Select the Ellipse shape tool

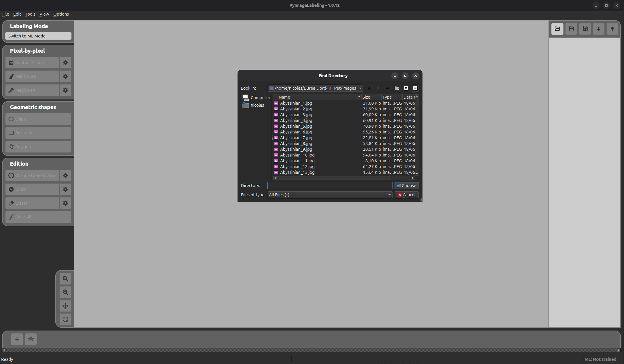pyautogui.click(x=38, y=119)
